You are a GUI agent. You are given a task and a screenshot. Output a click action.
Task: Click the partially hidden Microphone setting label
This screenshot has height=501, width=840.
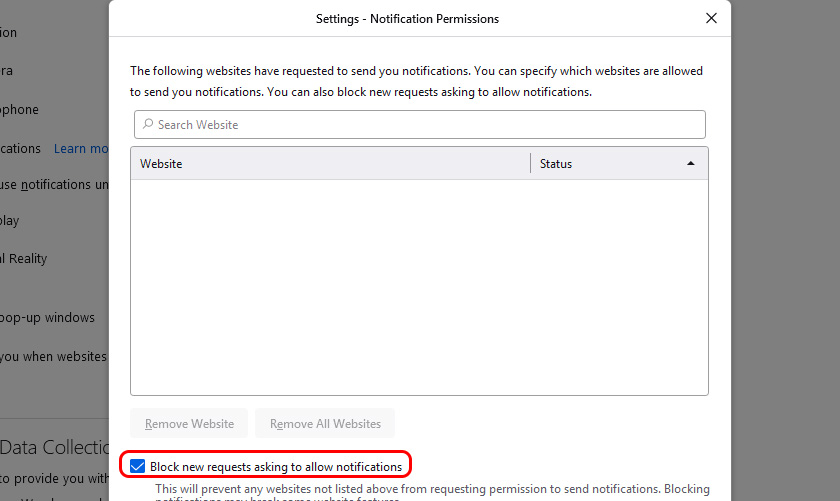pos(20,110)
